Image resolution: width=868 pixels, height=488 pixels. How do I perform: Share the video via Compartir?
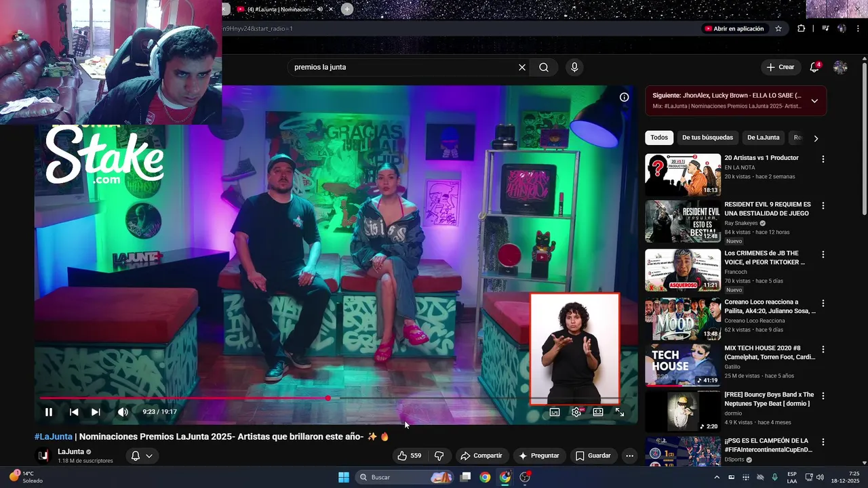click(x=481, y=455)
